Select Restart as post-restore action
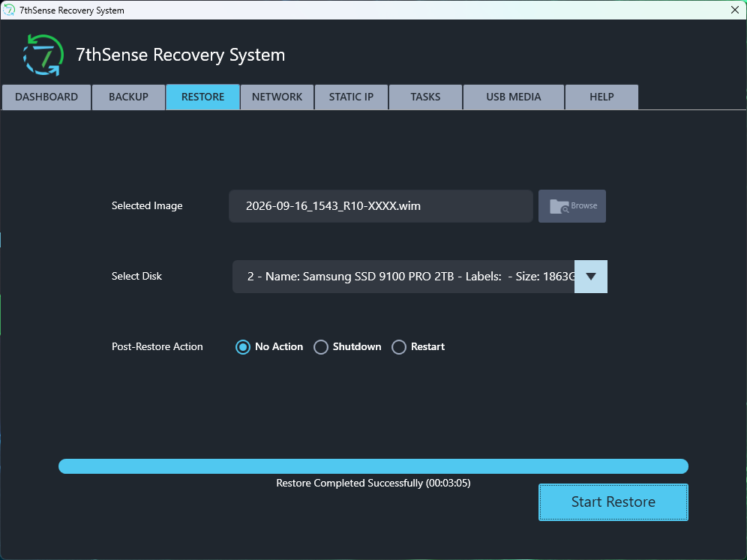747x560 pixels. 418,347
